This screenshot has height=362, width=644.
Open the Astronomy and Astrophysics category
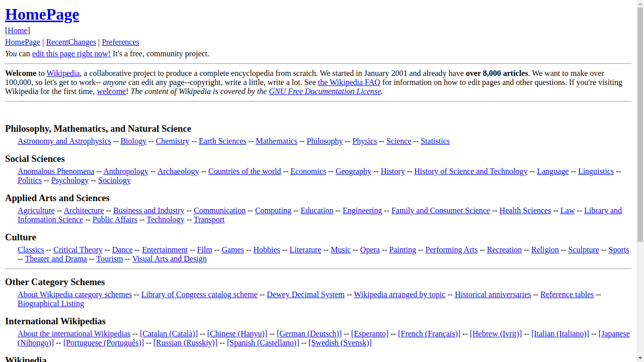point(64,141)
